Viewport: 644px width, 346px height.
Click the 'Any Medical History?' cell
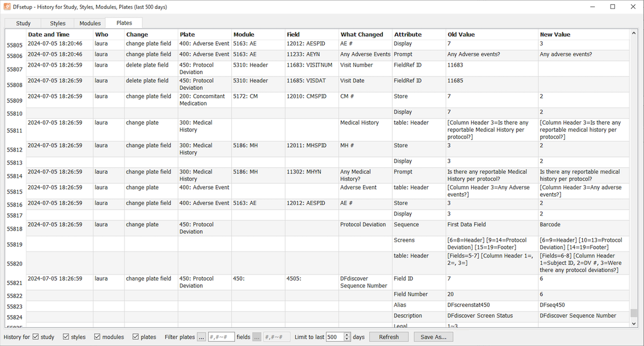(365, 176)
